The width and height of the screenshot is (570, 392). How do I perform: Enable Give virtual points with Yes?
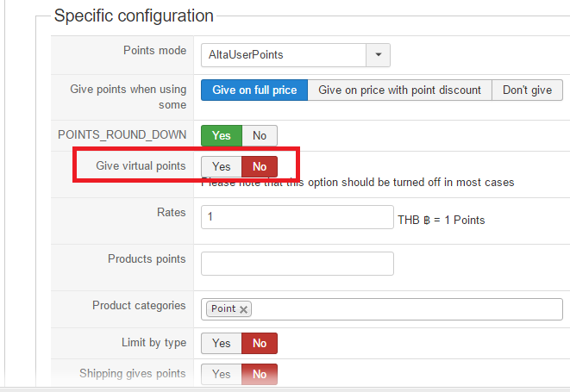222,166
